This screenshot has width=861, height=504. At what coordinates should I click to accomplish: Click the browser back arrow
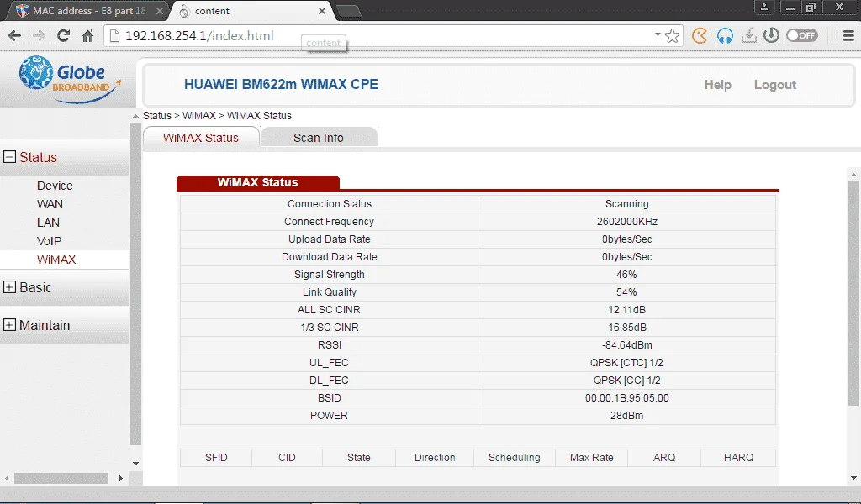[x=15, y=36]
